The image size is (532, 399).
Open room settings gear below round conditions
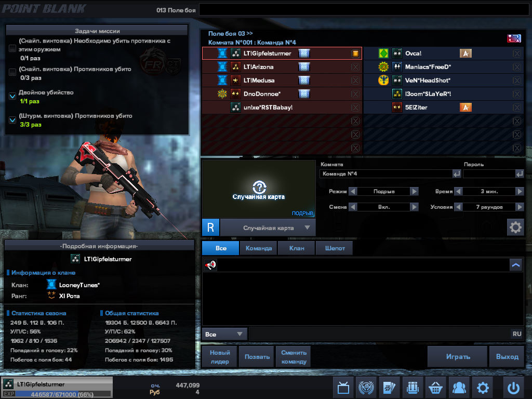point(515,227)
